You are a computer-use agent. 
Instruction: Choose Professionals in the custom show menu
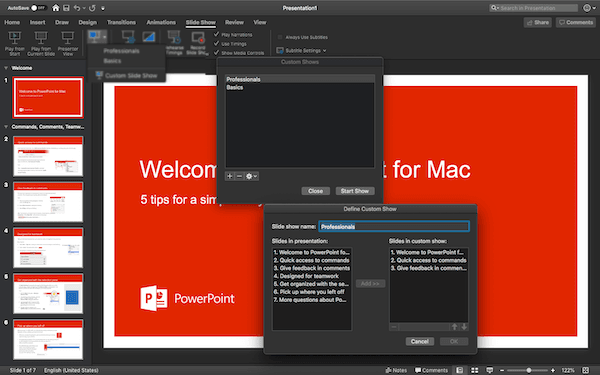point(121,51)
